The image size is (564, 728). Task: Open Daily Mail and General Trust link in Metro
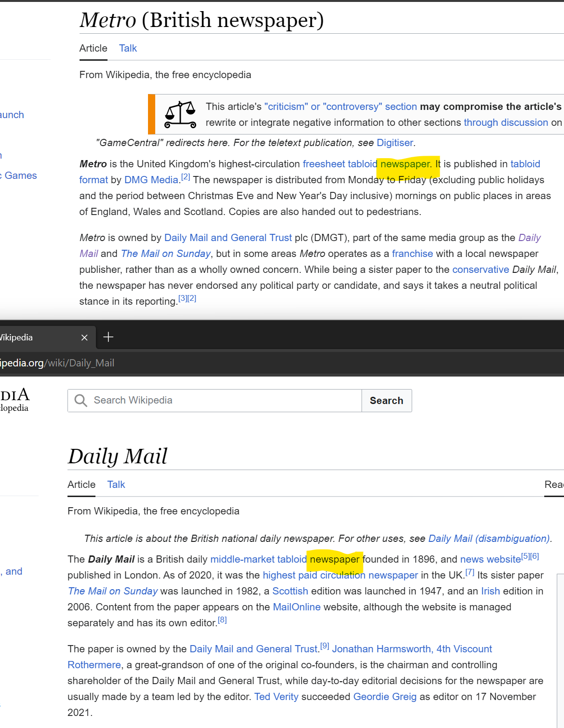click(228, 238)
